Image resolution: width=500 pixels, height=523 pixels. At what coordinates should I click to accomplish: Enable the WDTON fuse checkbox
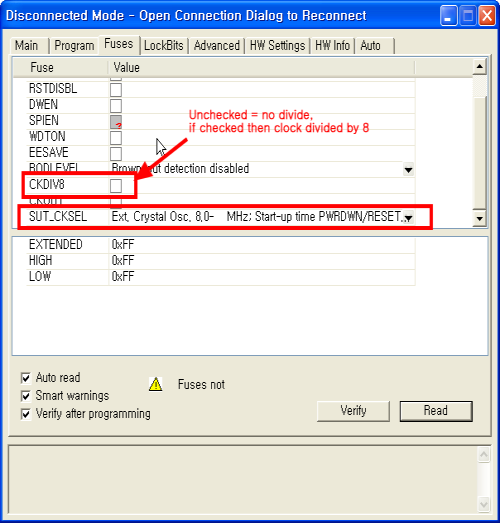point(116,137)
